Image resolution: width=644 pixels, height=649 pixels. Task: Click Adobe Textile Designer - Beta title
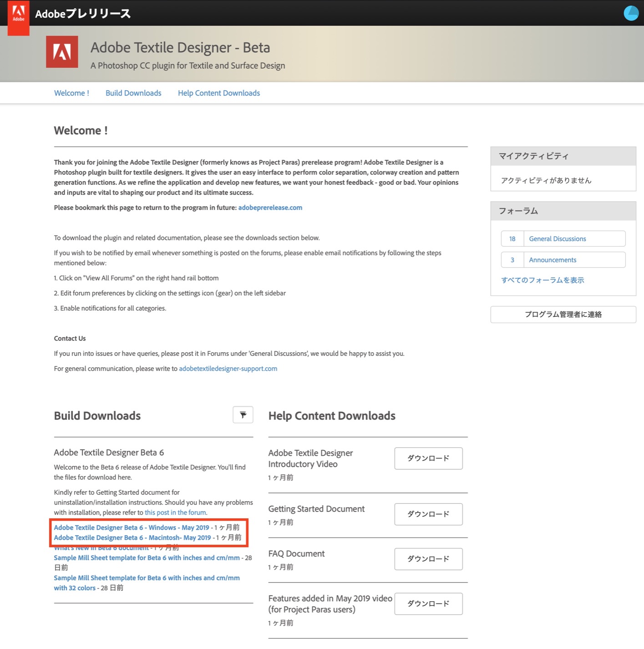(x=180, y=47)
